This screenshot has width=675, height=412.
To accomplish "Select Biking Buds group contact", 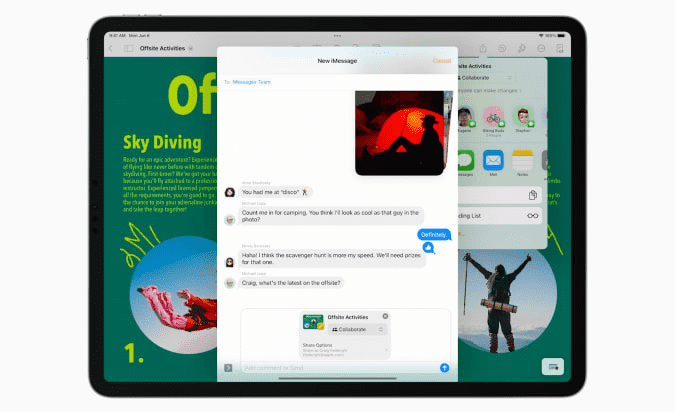I will [x=493, y=117].
